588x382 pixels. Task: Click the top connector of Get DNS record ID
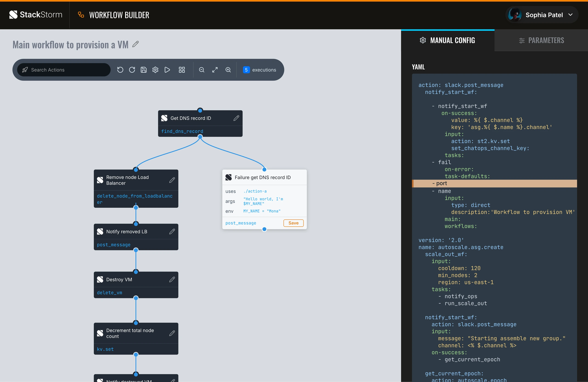pyautogui.click(x=200, y=110)
